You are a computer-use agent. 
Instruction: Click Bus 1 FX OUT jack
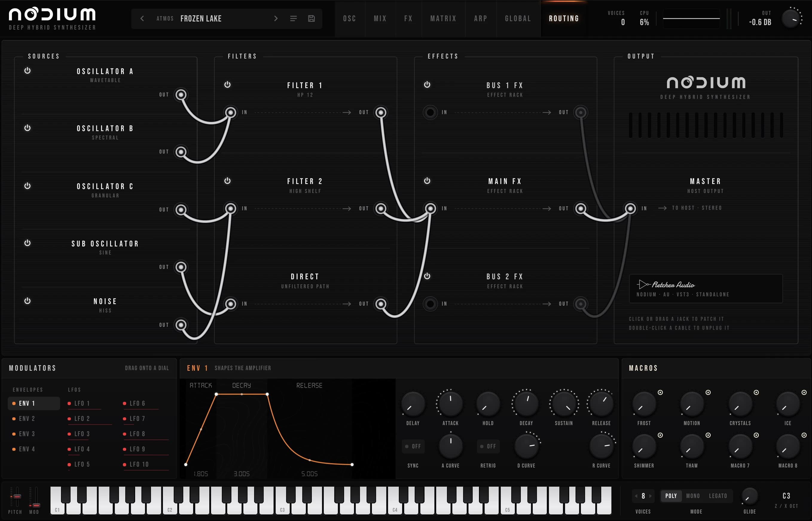(581, 112)
